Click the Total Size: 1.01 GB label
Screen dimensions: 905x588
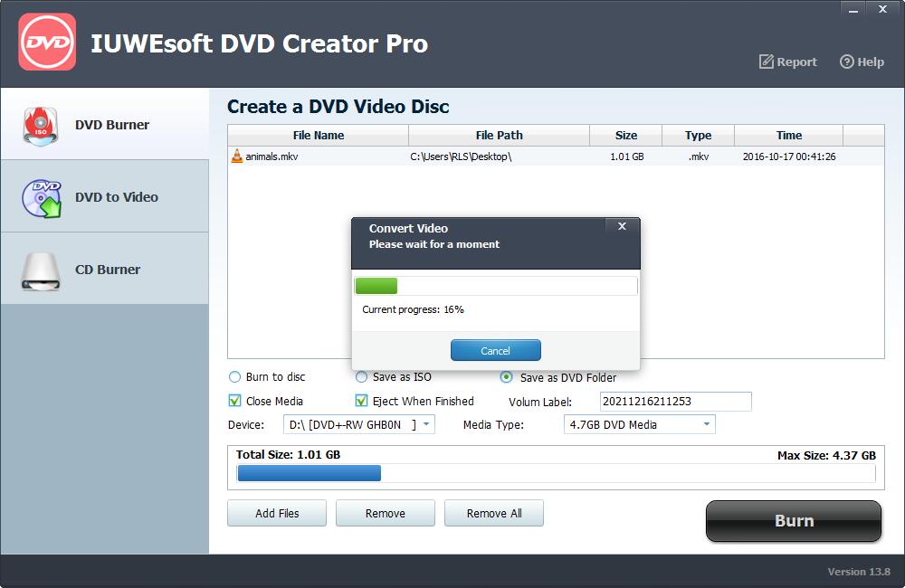point(288,454)
